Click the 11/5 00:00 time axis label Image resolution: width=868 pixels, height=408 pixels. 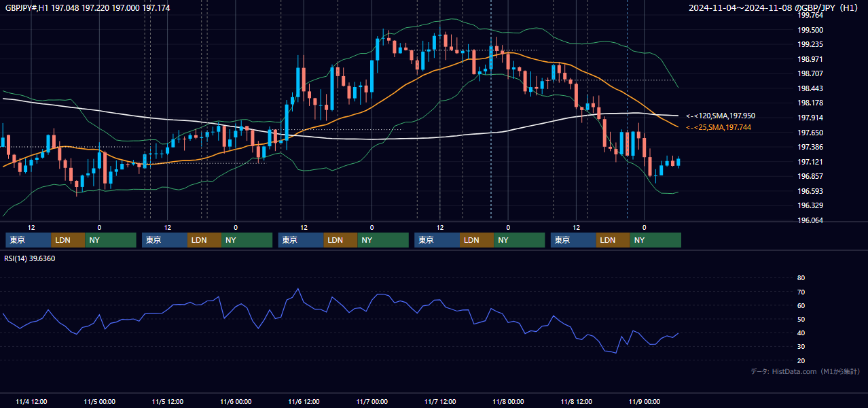pyautogui.click(x=99, y=401)
